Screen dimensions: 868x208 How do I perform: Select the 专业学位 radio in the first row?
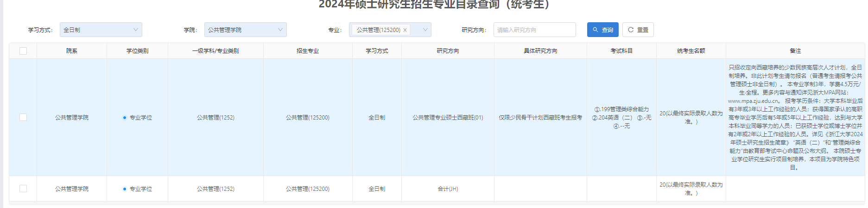pyautogui.click(x=125, y=118)
